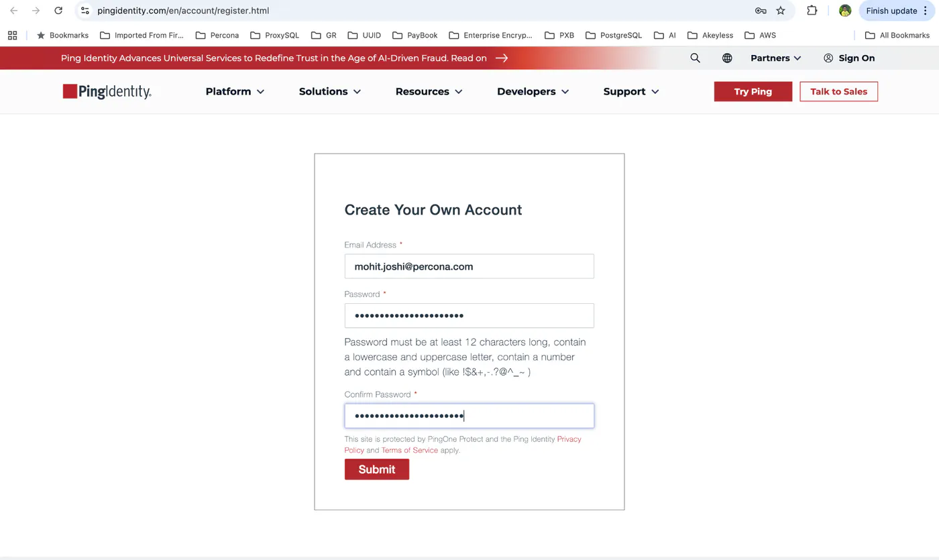Focus the Password field

tap(469, 316)
